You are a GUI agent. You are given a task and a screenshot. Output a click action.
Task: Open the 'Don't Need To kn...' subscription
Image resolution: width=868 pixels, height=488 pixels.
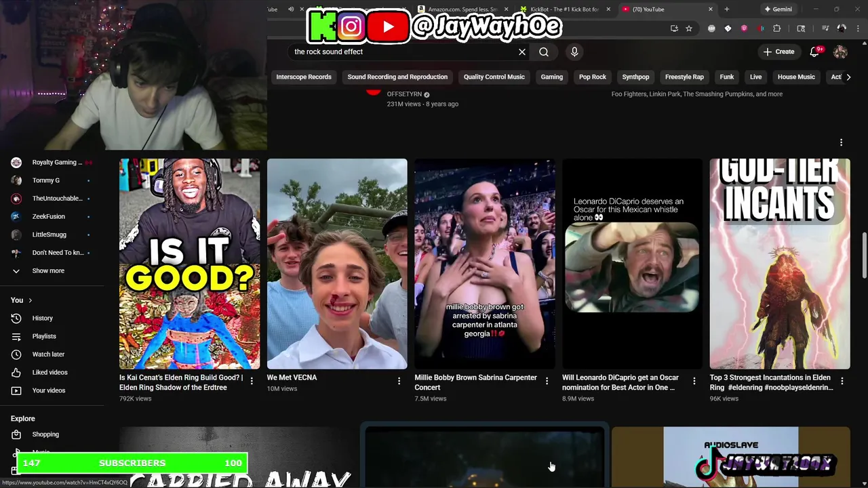52,253
